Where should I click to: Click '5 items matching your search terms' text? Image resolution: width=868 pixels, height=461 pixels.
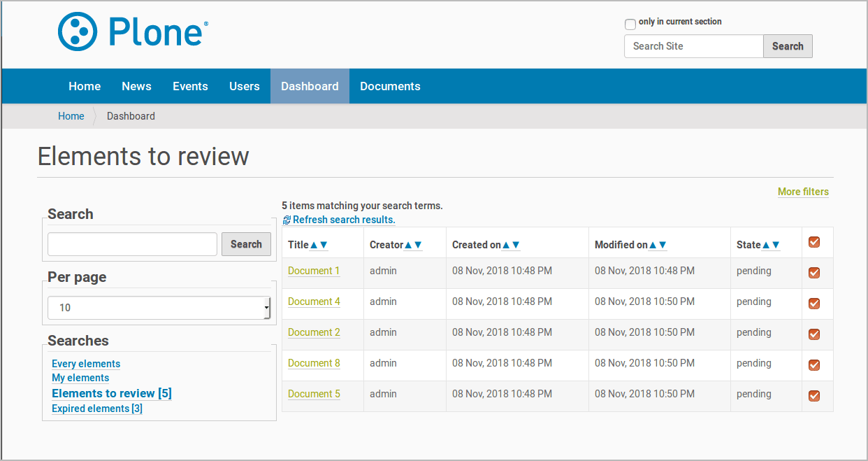[362, 206]
